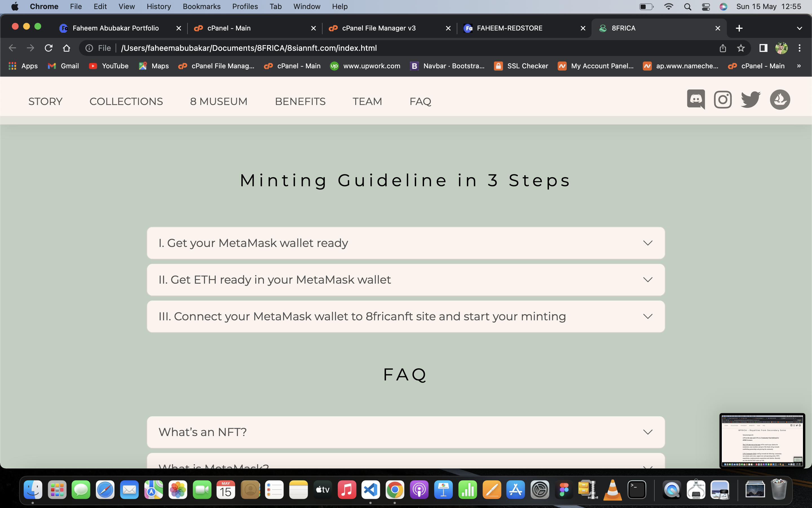
Task: Click 'I. Get your MetaMask wallet ready' heading text
Action: 253,243
